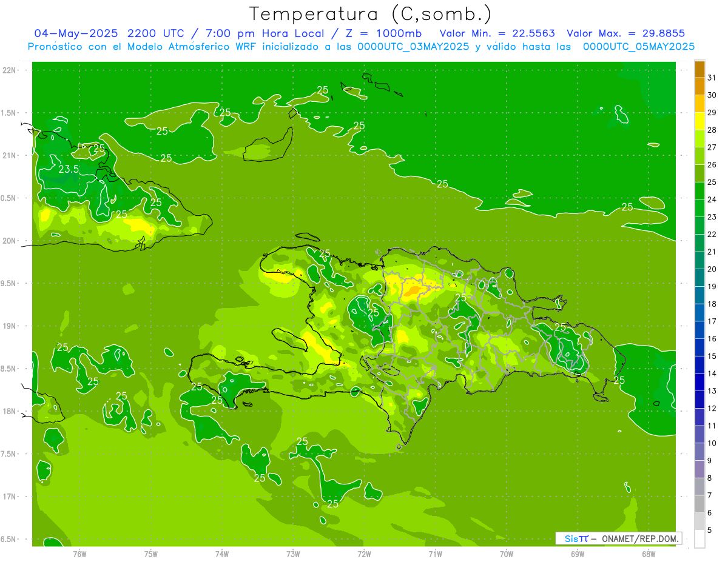Pick the orange legend swatch between 30 and 31
This screenshot has height=562, width=728.
coord(699,87)
